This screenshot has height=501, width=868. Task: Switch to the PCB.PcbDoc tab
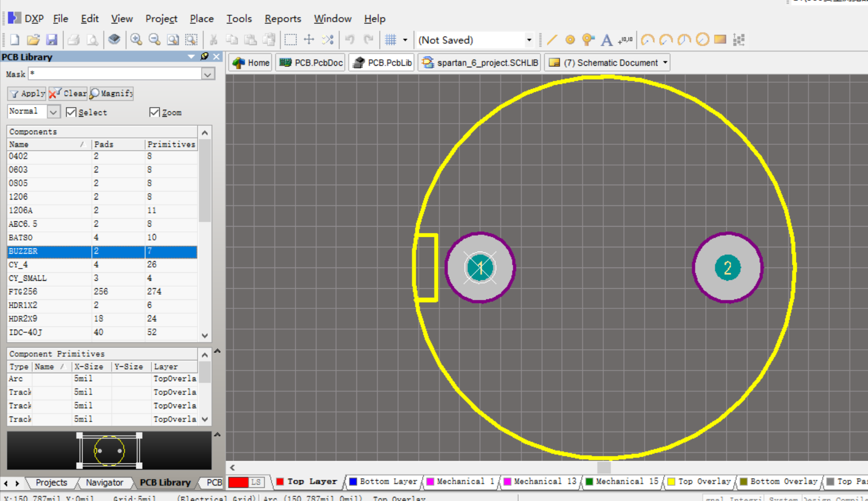coord(311,63)
